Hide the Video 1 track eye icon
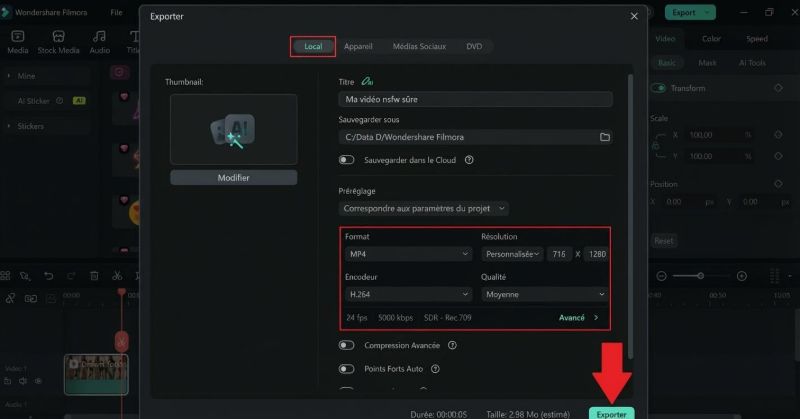Screen dimensions: 800x419 pyautogui.click(x=38, y=381)
